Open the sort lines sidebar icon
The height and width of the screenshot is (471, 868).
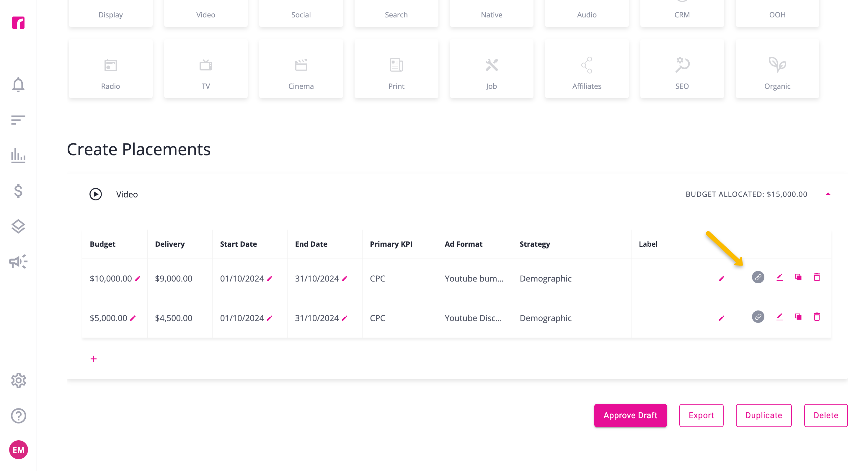pyautogui.click(x=18, y=120)
